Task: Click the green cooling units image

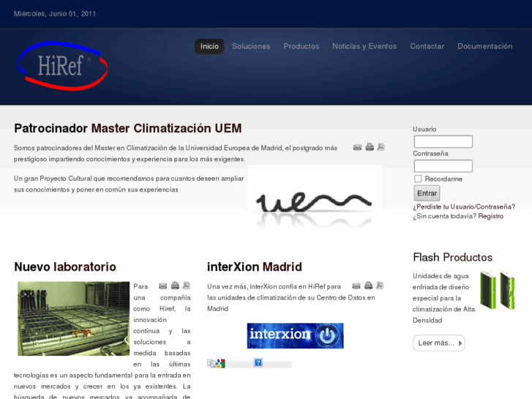Action: coord(498,290)
